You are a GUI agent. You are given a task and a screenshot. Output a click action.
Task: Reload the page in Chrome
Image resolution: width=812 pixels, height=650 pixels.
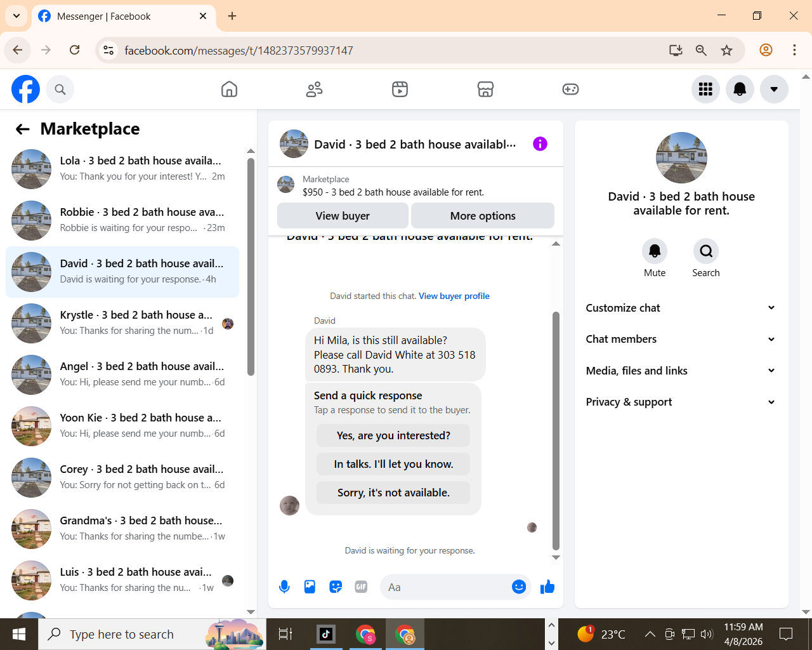(75, 50)
